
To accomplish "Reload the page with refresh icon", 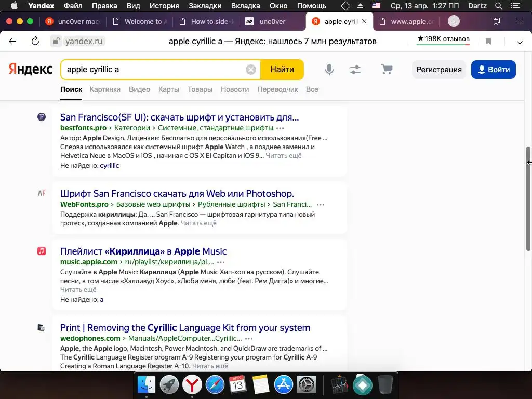I will point(35,42).
